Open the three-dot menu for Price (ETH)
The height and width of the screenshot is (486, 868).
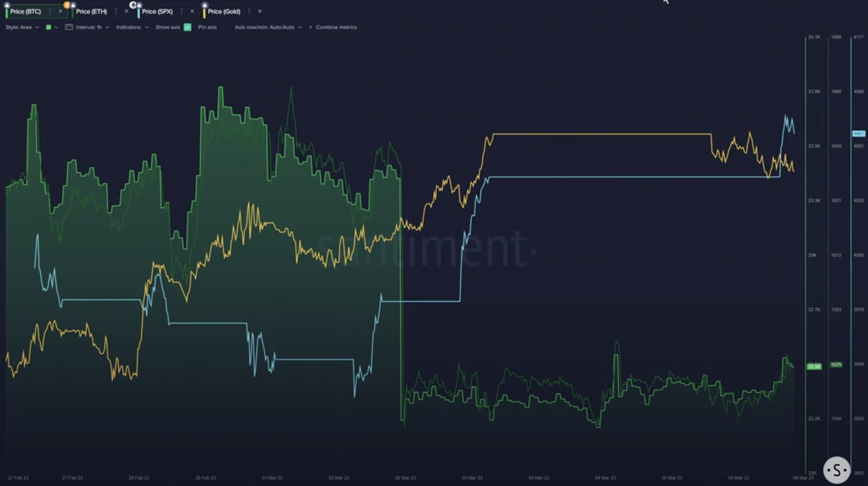coord(116,11)
